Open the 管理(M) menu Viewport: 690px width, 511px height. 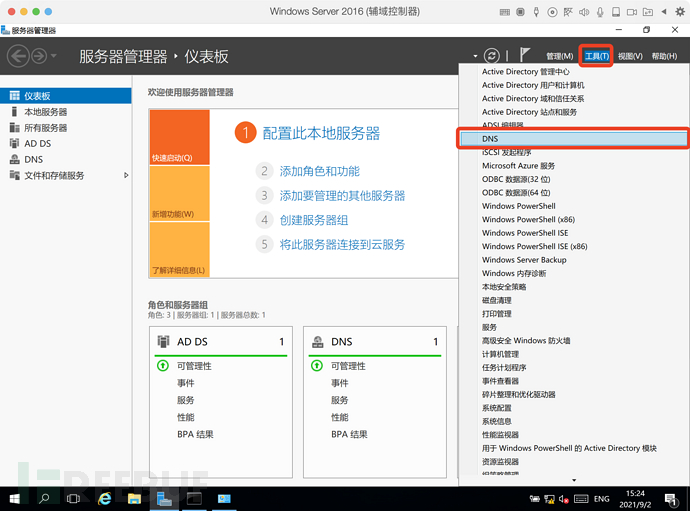(559, 56)
